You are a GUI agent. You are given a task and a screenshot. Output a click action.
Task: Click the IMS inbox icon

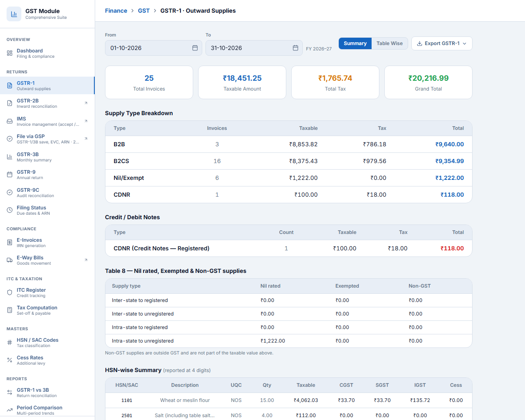(9, 121)
